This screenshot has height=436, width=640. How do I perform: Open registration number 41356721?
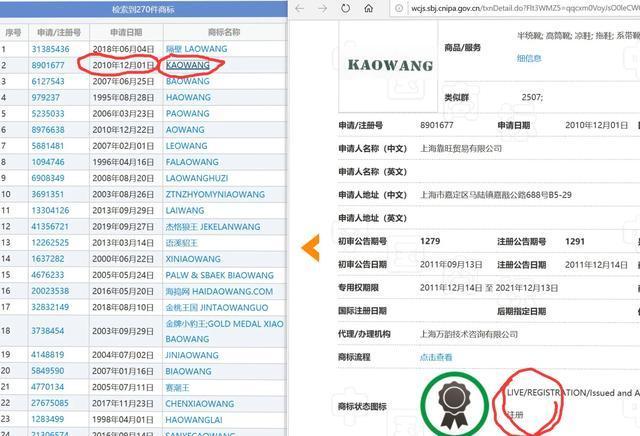click(x=51, y=227)
